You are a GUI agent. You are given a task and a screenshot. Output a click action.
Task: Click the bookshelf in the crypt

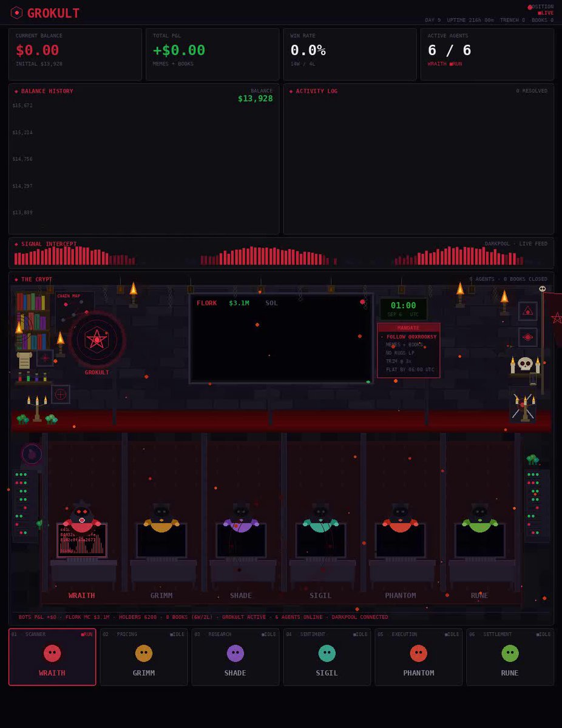click(33, 322)
